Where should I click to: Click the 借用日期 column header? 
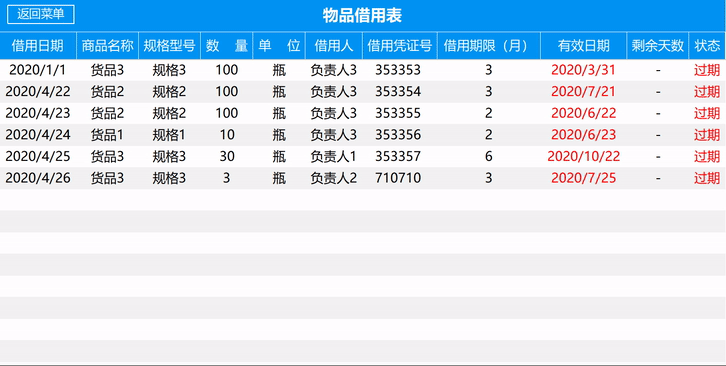[38, 45]
